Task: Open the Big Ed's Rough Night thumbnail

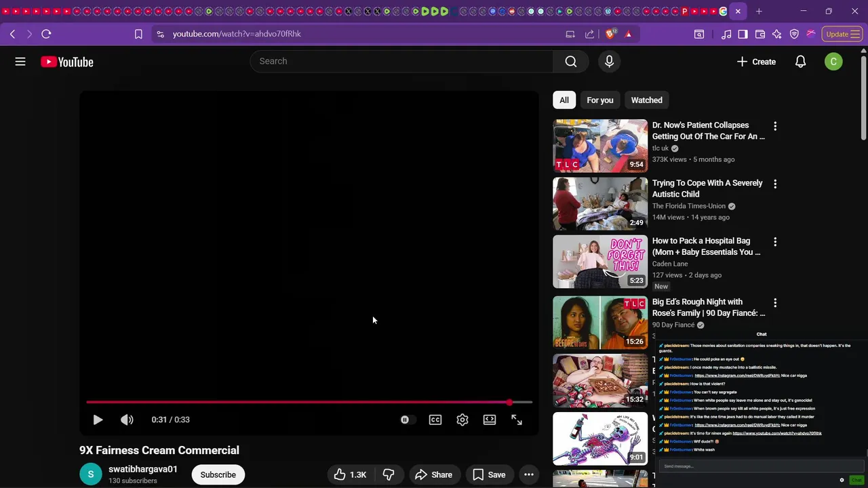Action: point(600,323)
